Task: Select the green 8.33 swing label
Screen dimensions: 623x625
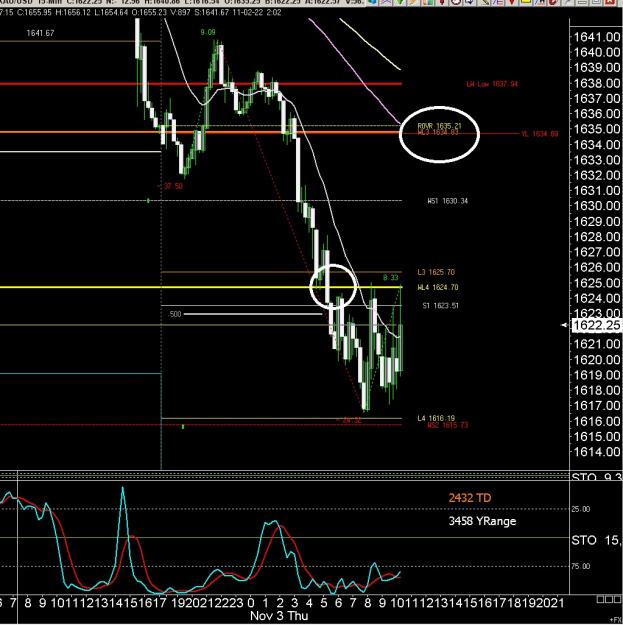Action: click(391, 277)
